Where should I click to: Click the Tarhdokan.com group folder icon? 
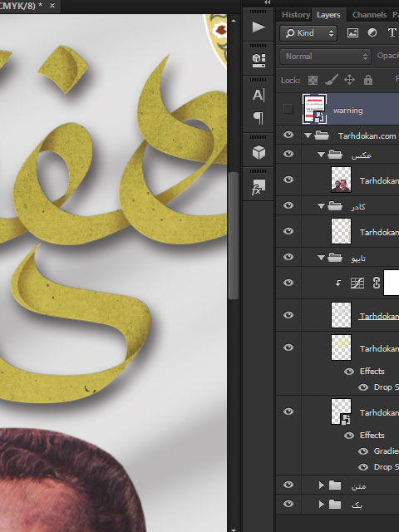click(322, 135)
